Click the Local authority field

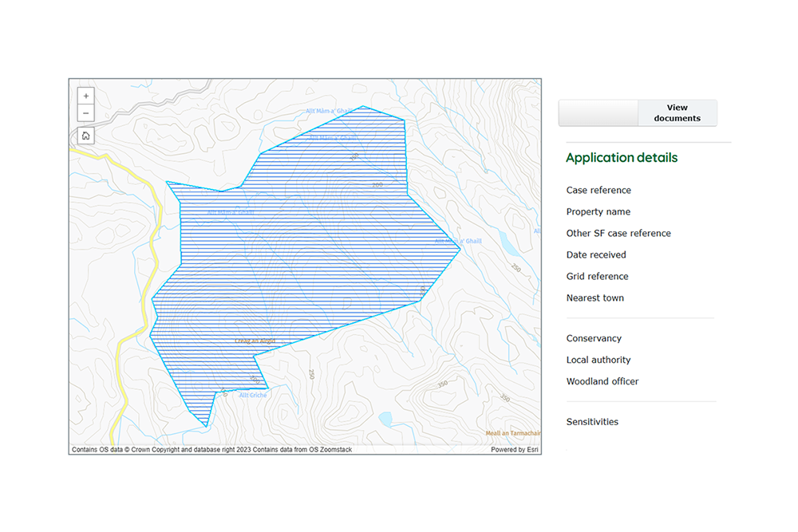pyautogui.click(x=598, y=360)
